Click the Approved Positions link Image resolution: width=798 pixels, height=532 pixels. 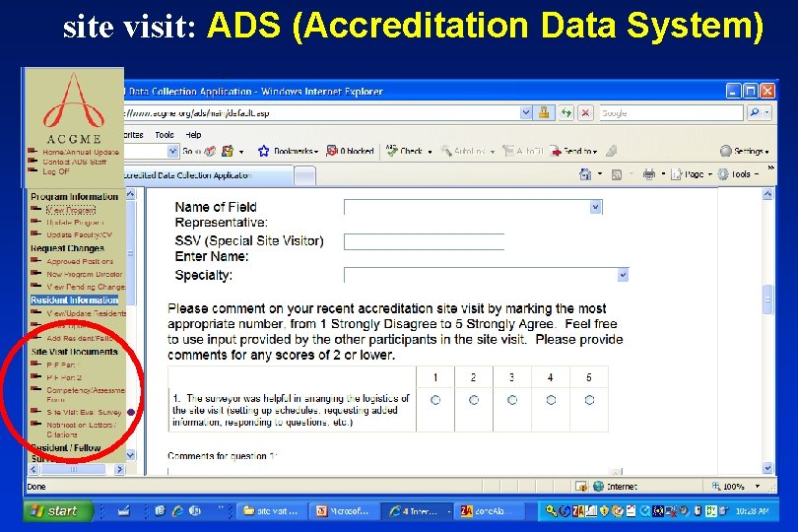coord(80,261)
